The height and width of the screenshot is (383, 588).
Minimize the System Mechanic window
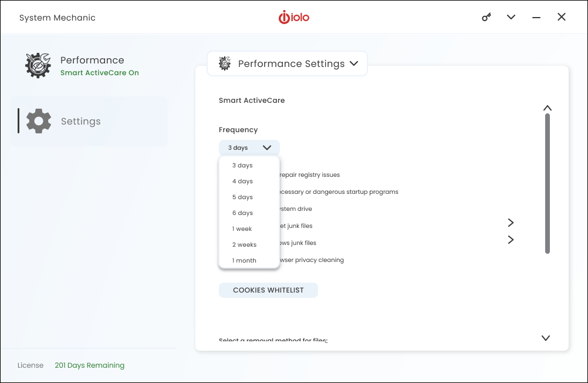(x=536, y=17)
